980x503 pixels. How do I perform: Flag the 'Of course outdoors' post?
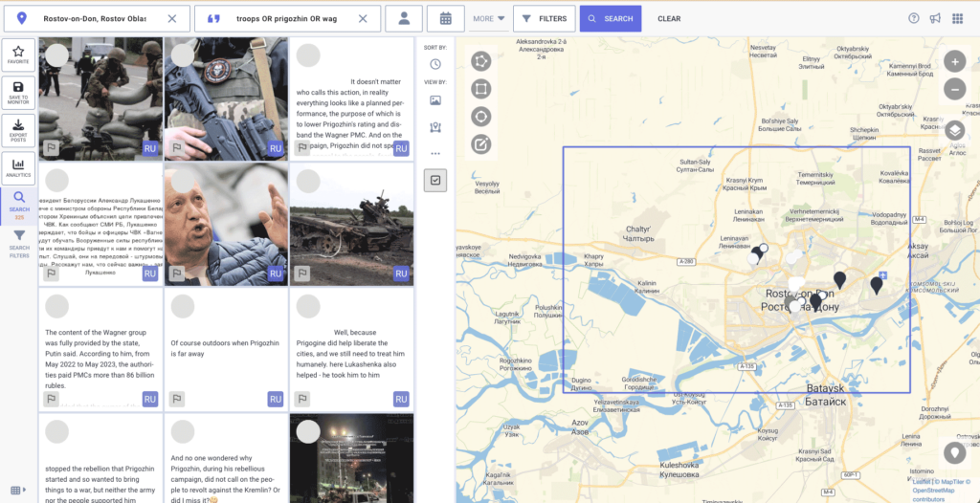coord(177,399)
